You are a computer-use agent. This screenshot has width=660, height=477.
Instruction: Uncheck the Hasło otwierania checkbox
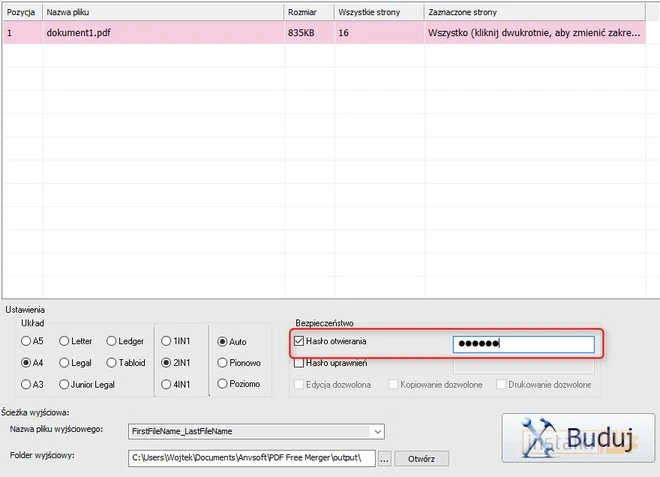tap(300, 342)
